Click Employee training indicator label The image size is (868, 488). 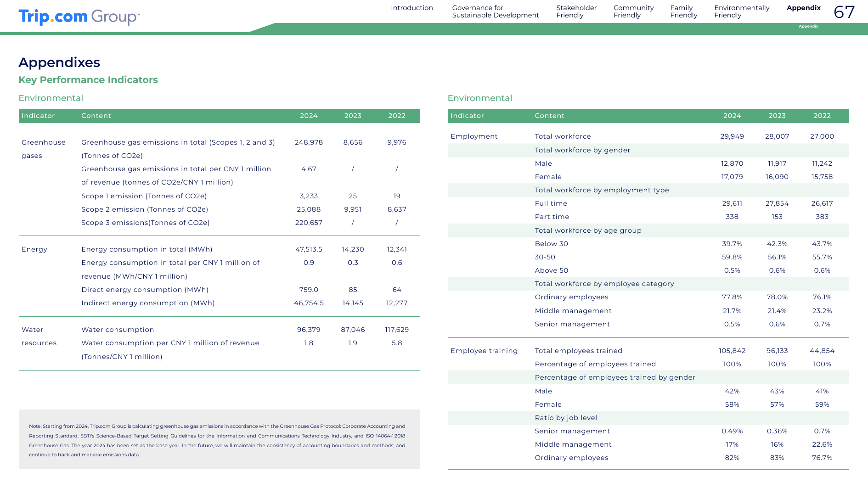[x=484, y=351]
